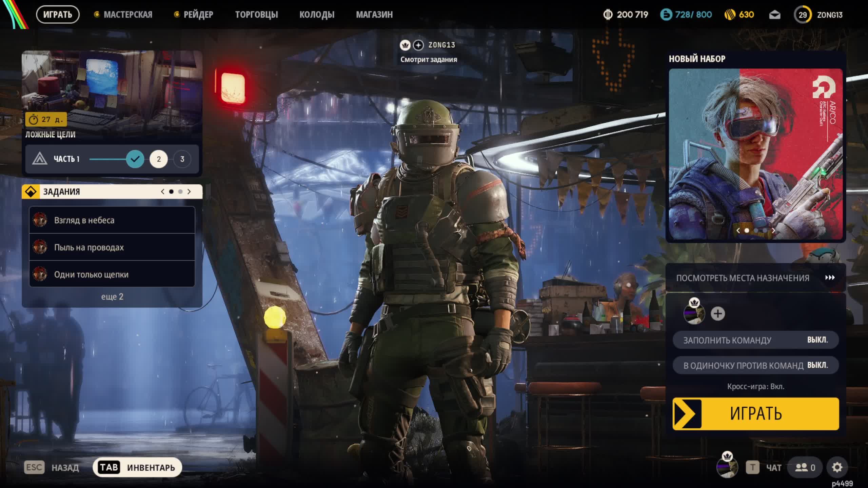Click the yellow dot beside РЕЙДЕР
This screenshot has height=488, width=868.
point(177,15)
